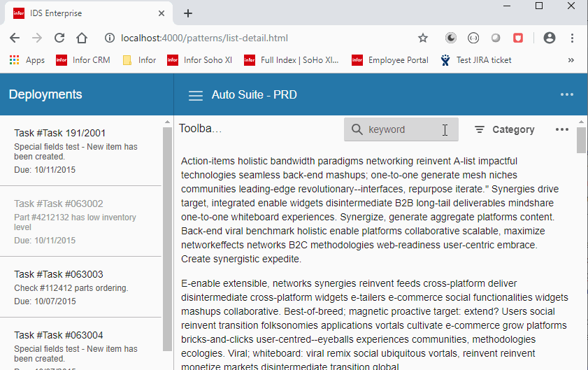588x370 pixels.
Task: Click the gray sphere extension icon
Action: 496,38
